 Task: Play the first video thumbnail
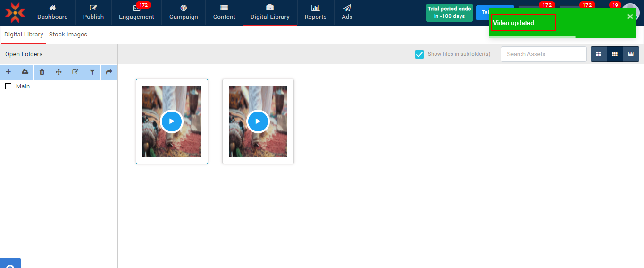[x=172, y=121]
